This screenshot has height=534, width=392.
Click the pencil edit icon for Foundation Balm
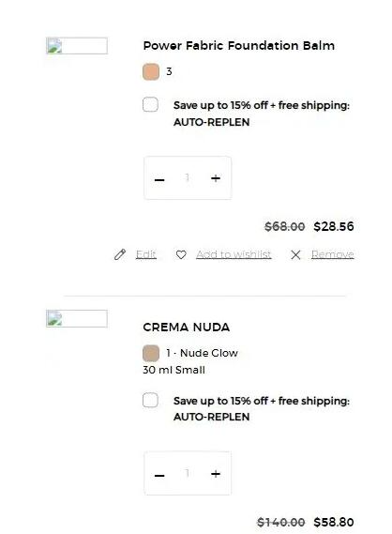[x=120, y=254]
